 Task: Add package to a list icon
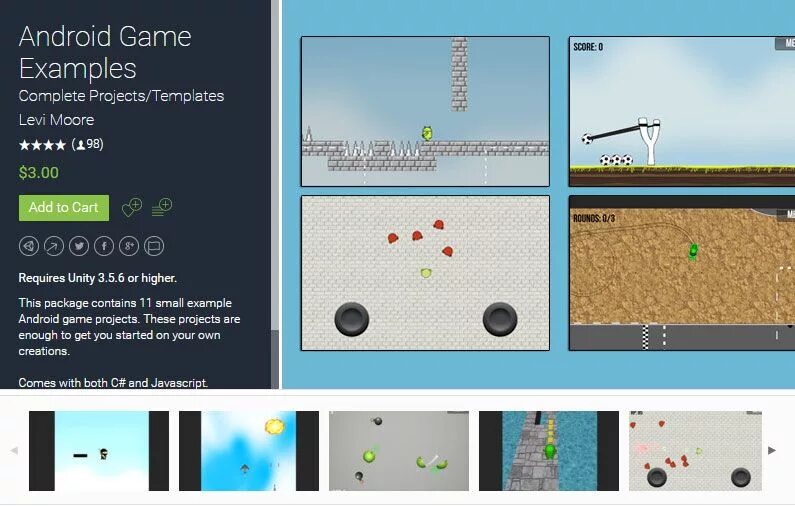point(162,207)
